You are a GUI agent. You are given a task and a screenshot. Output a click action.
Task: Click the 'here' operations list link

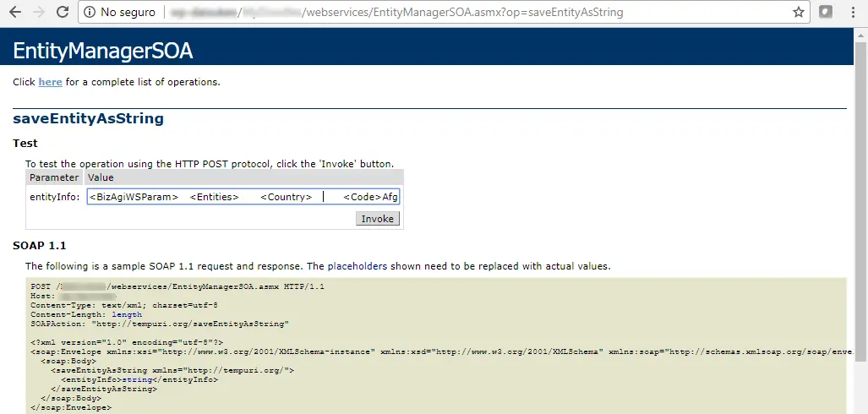click(50, 82)
